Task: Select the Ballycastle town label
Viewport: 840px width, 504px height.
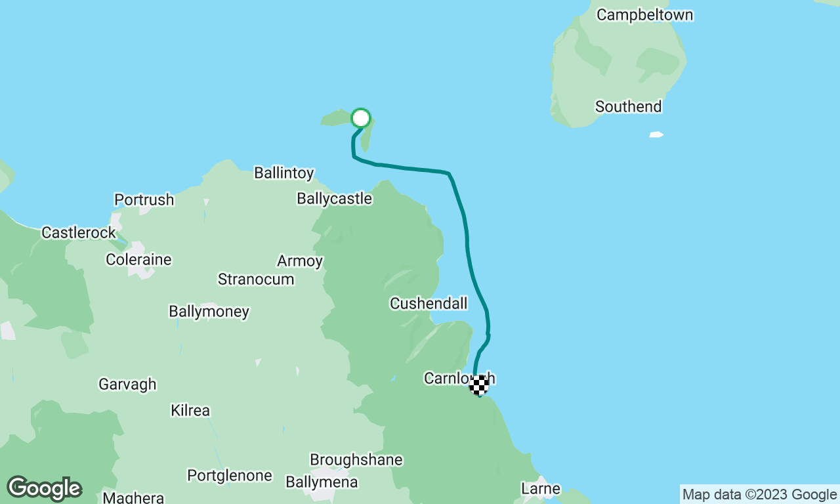Action: pos(334,199)
